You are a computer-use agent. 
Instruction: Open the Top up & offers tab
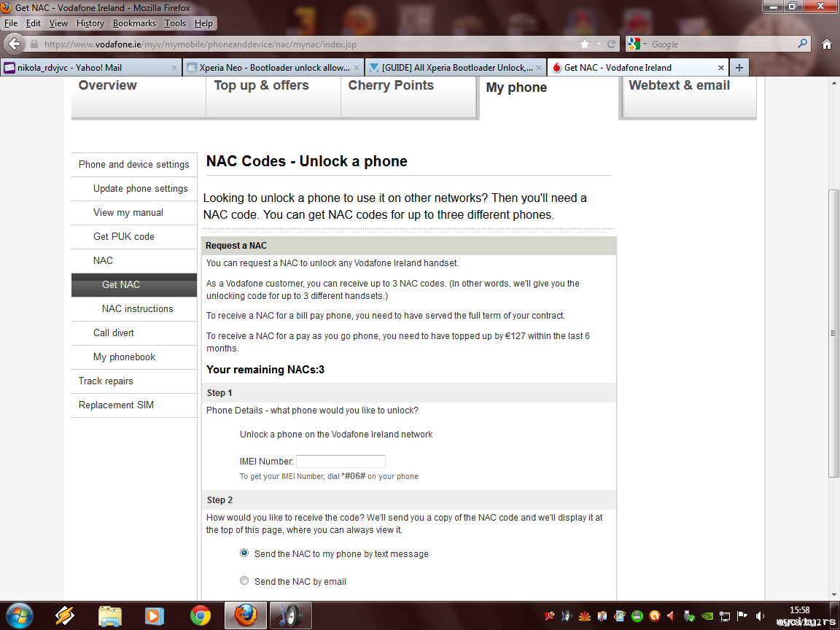pos(273,97)
